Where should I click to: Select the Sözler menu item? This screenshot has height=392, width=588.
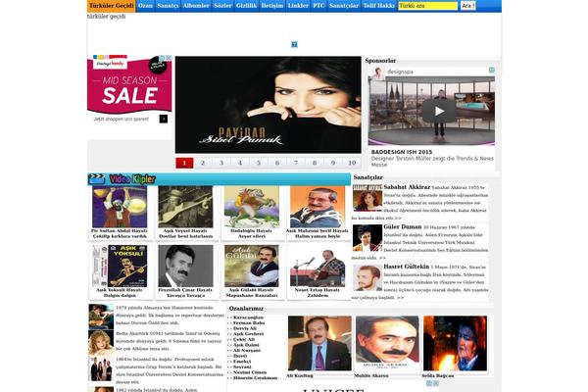pyautogui.click(x=222, y=6)
